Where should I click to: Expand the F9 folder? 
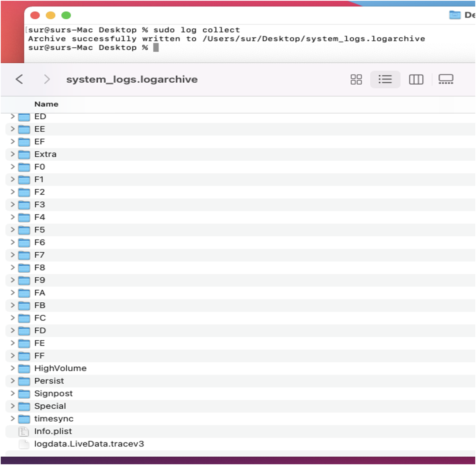(x=12, y=280)
